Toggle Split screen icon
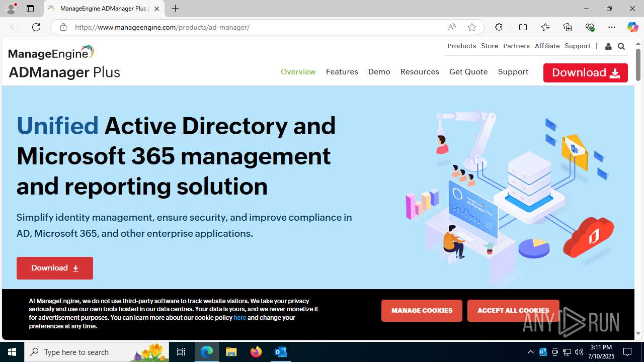This screenshot has height=362, width=644. 523,27
